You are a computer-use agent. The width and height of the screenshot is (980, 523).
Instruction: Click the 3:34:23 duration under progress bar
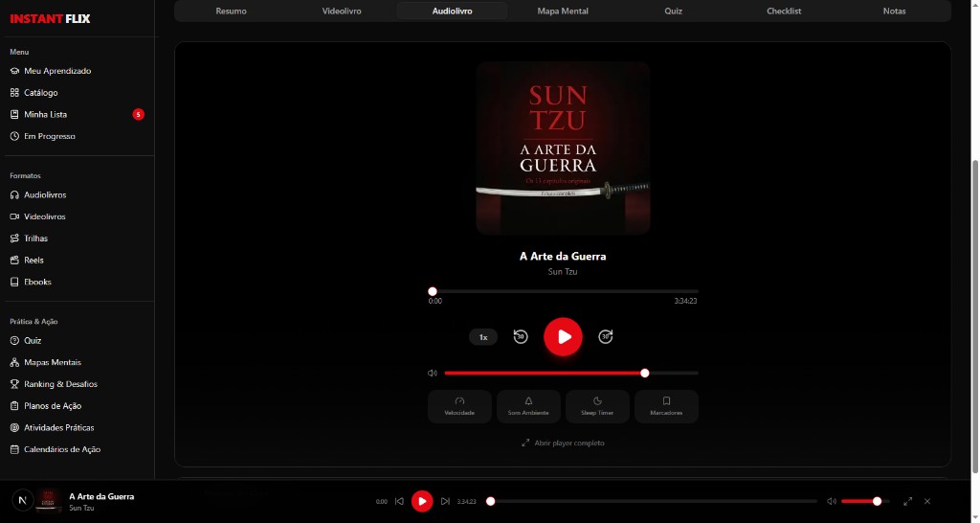coord(685,301)
